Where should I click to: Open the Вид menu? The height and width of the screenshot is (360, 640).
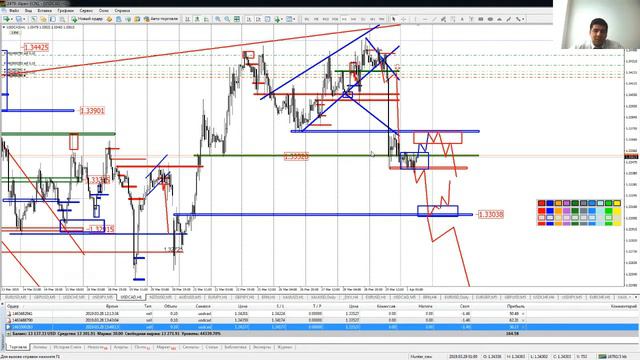[x=29, y=11]
